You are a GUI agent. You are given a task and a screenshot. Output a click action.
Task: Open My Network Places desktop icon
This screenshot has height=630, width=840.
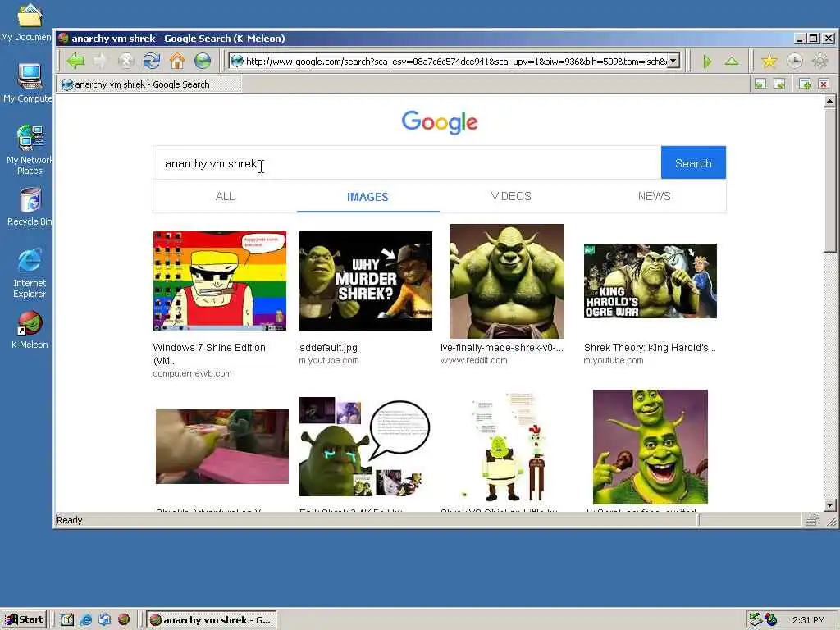29,150
